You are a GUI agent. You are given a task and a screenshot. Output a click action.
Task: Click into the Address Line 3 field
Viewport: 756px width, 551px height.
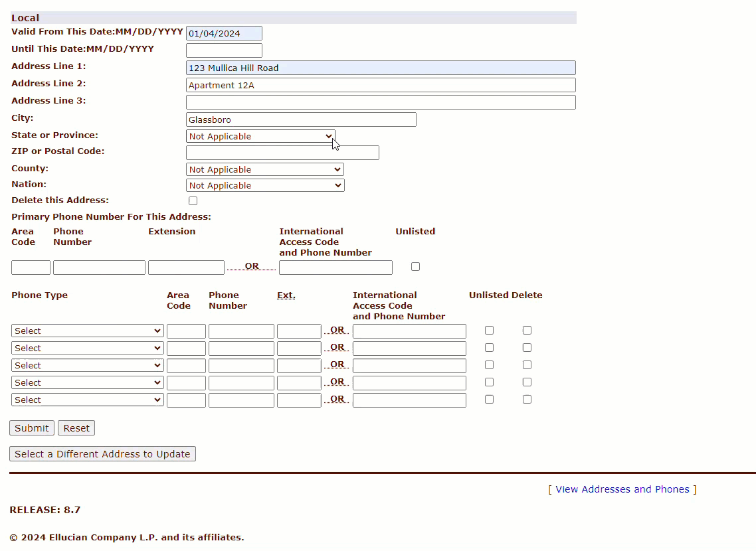381,102
